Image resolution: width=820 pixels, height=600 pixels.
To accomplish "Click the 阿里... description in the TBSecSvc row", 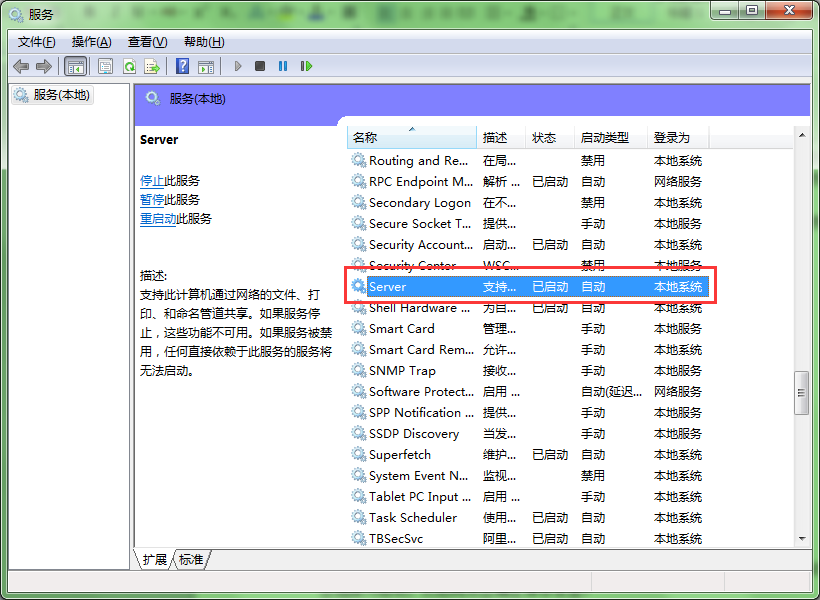I will (x=499, y=538).
